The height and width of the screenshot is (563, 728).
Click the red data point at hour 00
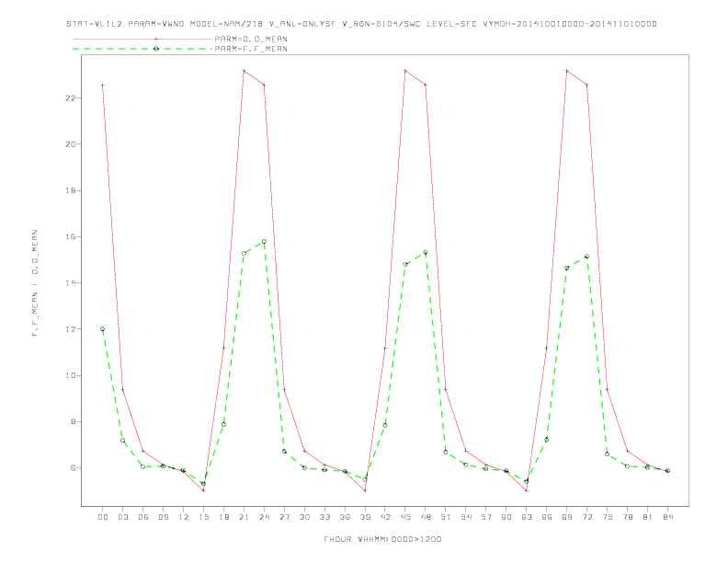103,85
